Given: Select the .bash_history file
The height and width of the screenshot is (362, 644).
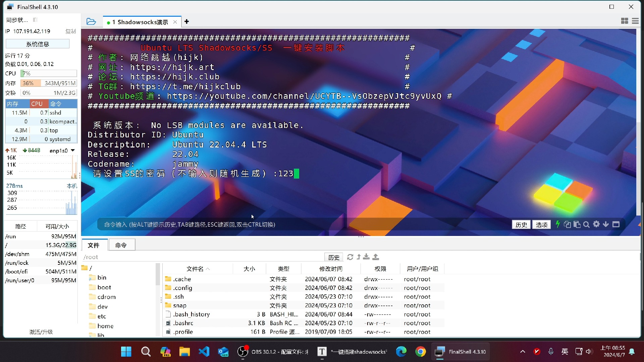Looking at the screenshot, I should [x=304, y=314].
